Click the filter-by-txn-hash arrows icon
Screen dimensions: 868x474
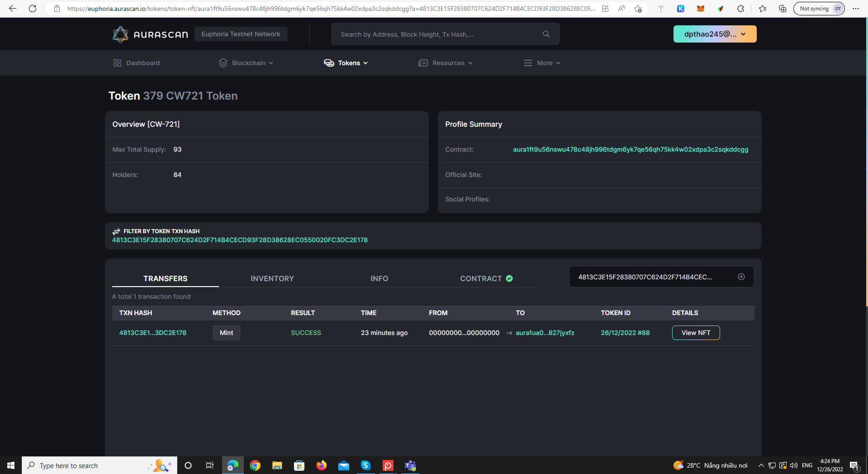(x=116, y=231)
